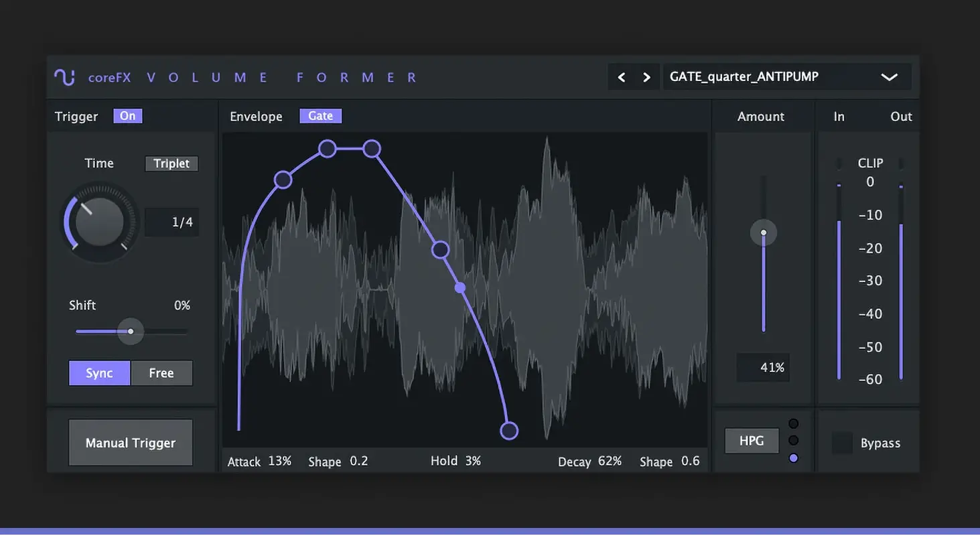Viewport: 980px width, 536px height.
Task: Click the hold start envelope node
Action: pos(327,149)
